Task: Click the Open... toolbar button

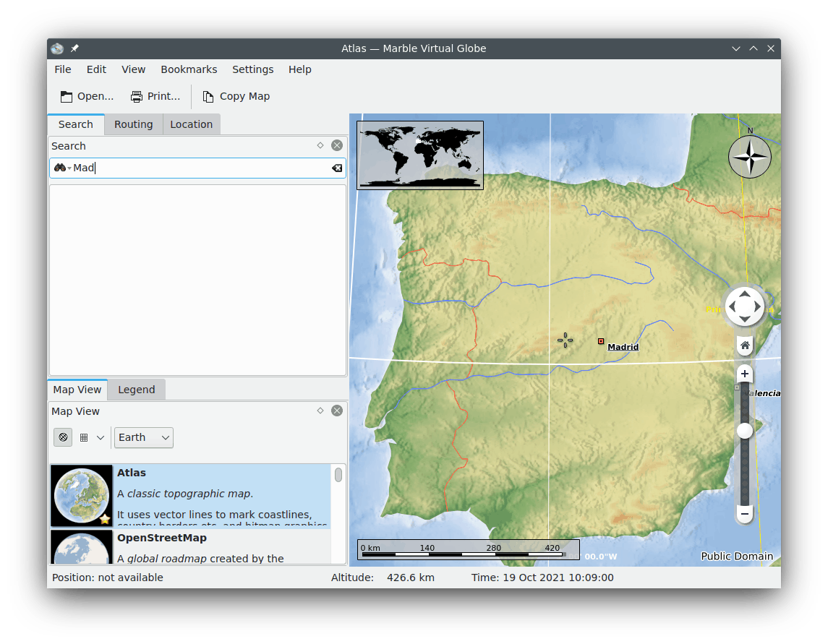Action: [x=87, y=97]
